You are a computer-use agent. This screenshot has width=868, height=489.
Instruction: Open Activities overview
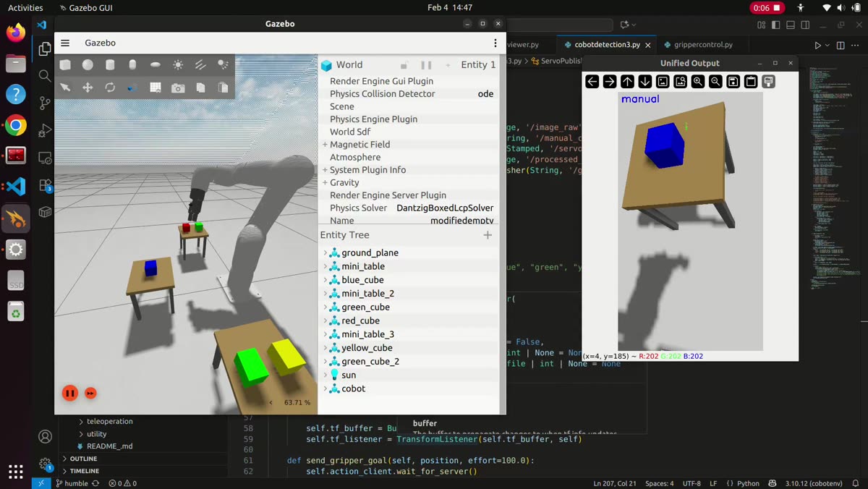coord(25,8)
